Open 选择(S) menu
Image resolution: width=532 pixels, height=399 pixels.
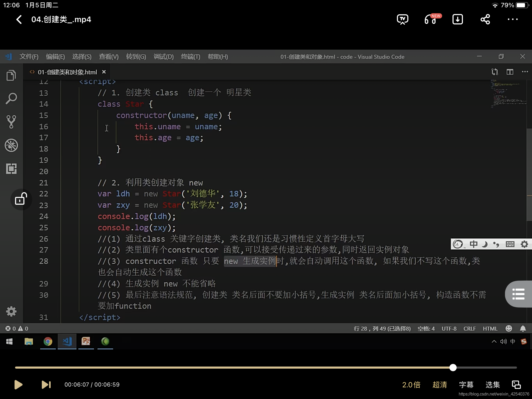point(82,57)
